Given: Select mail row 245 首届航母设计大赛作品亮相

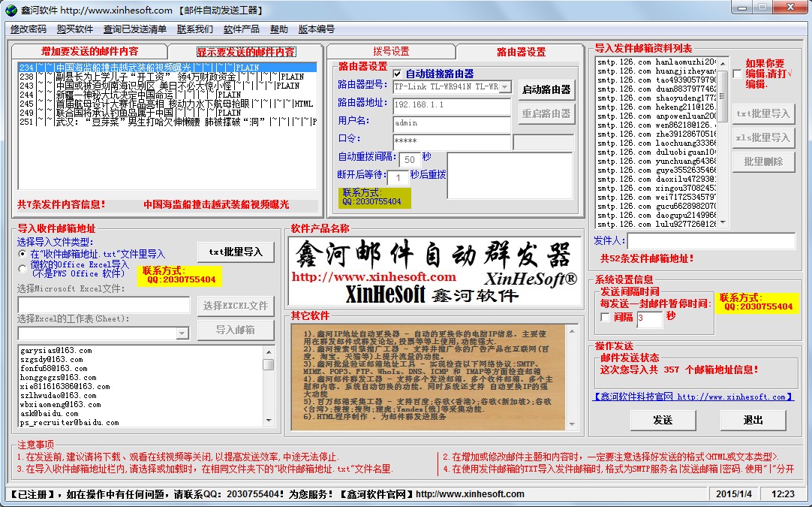Looking at the screenshot, I should click(x=167, y=104).
